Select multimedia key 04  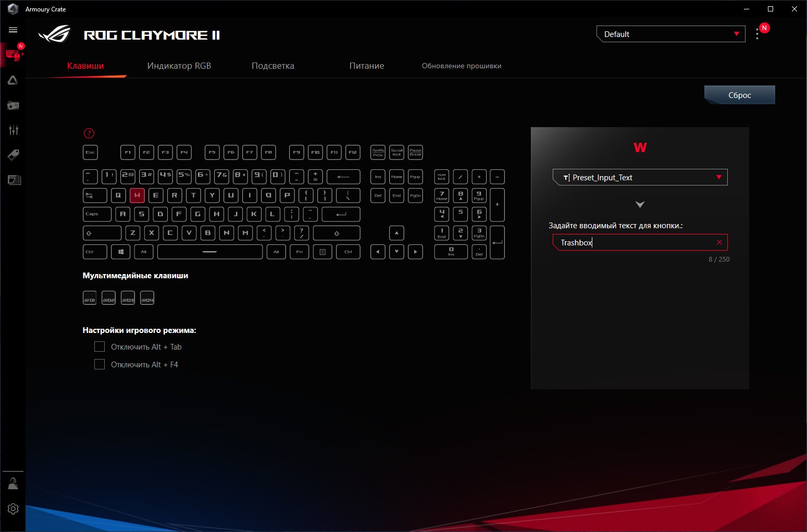click(147, 298)
